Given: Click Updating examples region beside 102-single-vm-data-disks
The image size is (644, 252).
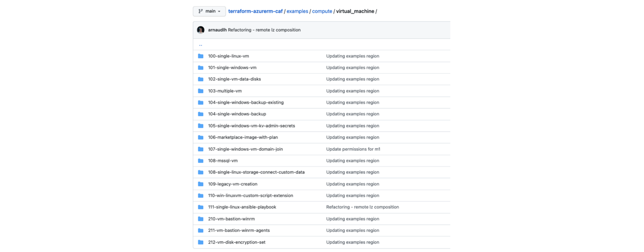Looking at the screenshot, I should [352, 79].
